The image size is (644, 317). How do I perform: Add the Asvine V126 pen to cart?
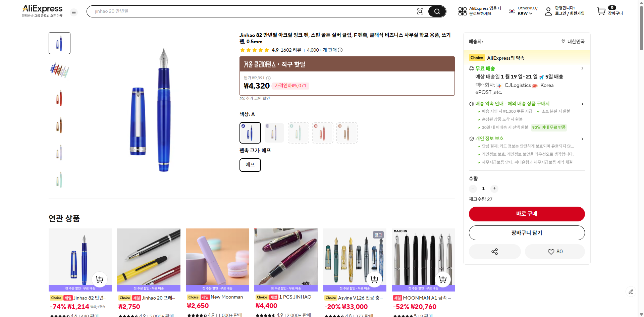(x=374, y=278)
